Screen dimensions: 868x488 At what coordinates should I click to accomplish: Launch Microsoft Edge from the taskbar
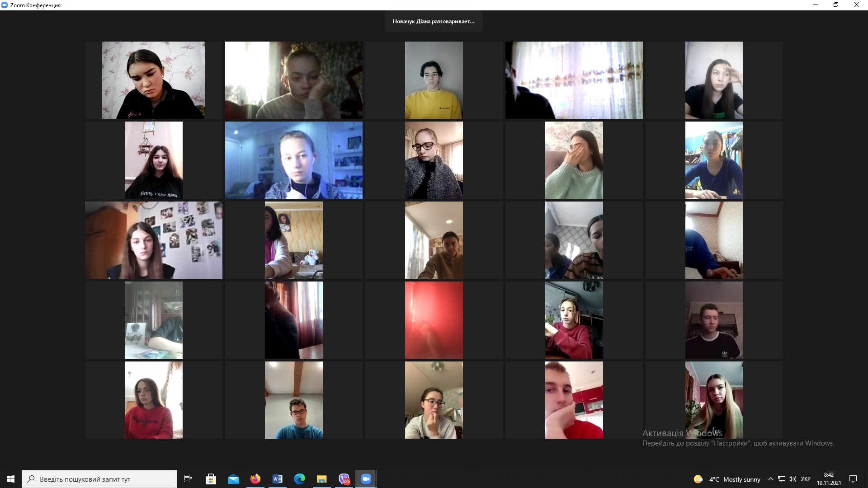coord(299,479)
